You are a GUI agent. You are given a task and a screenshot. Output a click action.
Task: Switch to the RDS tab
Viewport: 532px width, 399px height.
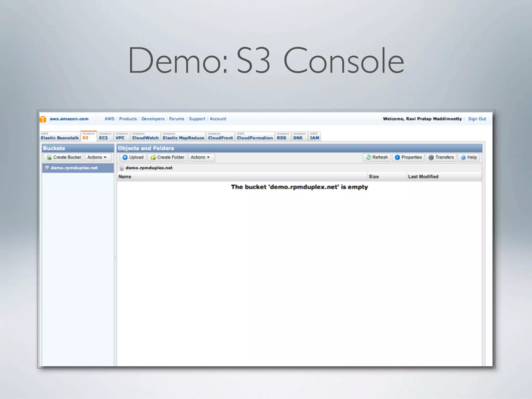click(x=283, y=136)
